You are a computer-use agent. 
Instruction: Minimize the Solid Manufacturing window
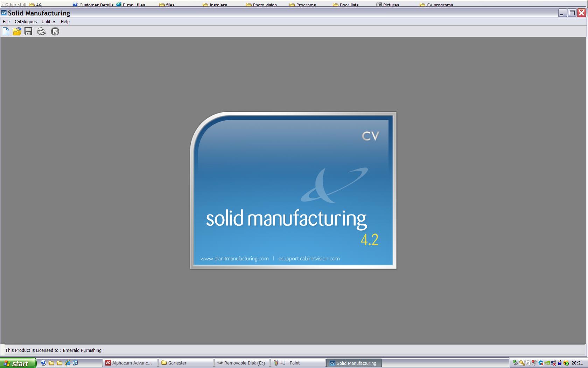coord(562,13)
